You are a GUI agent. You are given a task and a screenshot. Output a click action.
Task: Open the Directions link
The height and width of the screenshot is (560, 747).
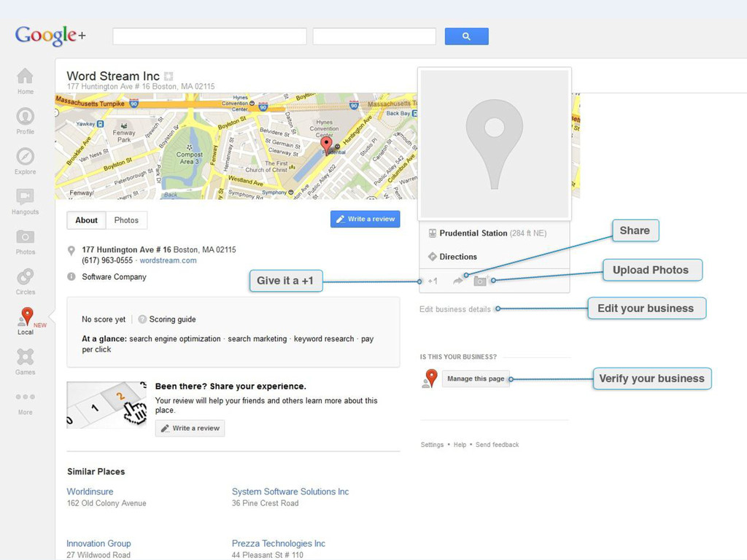(x=458, y=257)
